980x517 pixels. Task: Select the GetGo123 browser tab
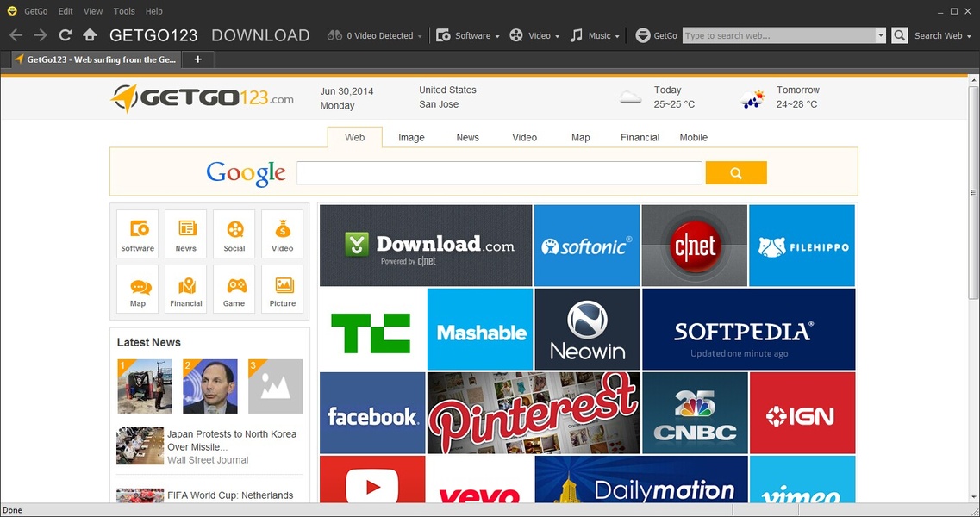[97, 59]
